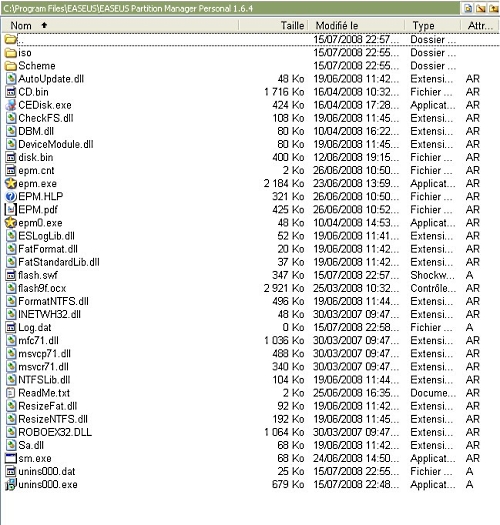Select the msvcr71.dll file name
The height and width of the screenshot is (525, 500).
click(x=44, y=367)
